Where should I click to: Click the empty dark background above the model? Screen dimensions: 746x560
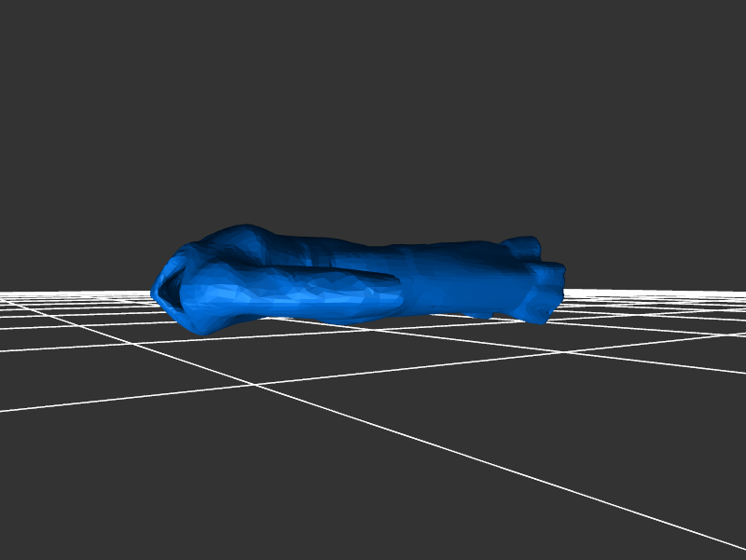[x=373, y=112]
